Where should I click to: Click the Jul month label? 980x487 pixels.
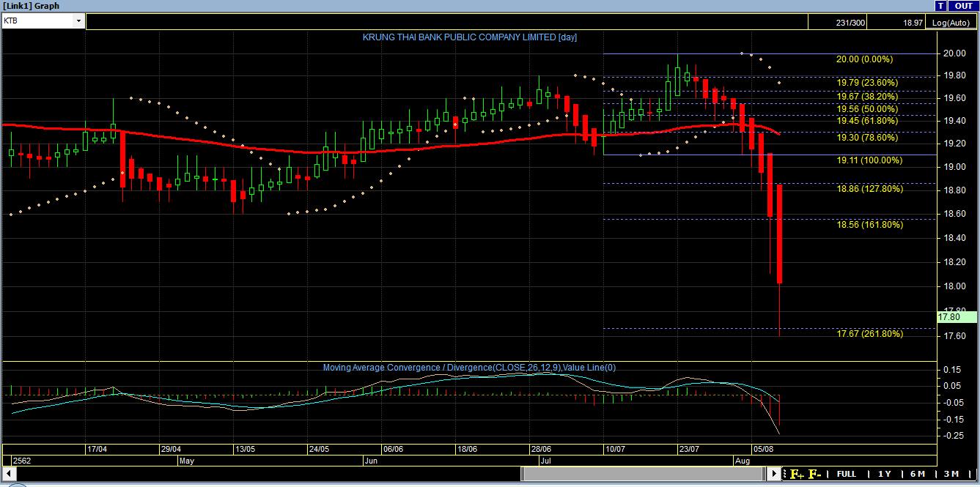(x=545, y=461)
